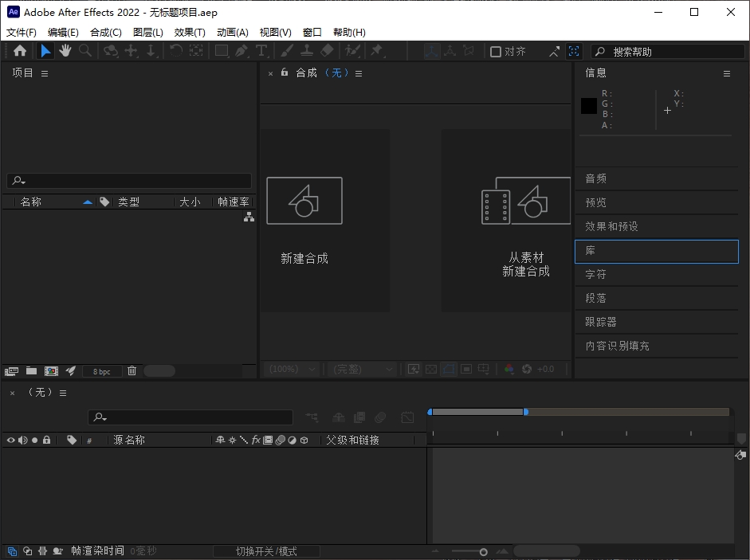The width and height of the screenshot is (750, 560).
Task: Select the Selection arrow tool
Action: [45, 51]
